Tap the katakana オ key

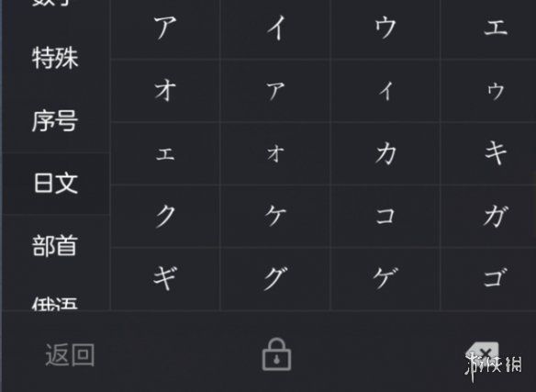click(x=165, y=90)
